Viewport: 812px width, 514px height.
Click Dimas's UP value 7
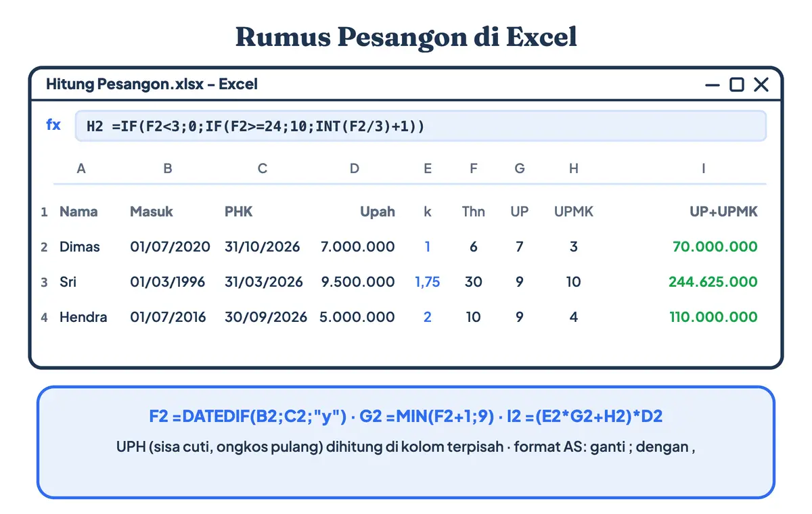tap(520, 247)
